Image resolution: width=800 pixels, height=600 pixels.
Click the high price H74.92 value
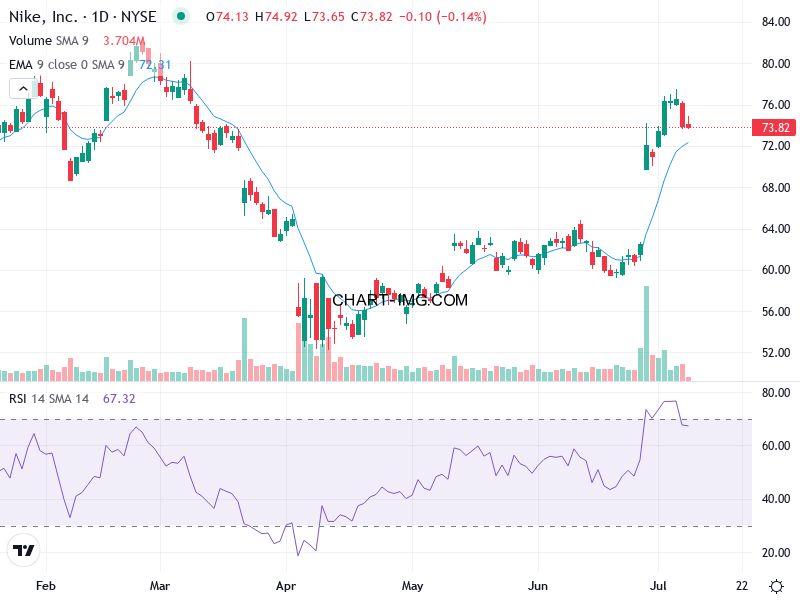pos(276,17)
